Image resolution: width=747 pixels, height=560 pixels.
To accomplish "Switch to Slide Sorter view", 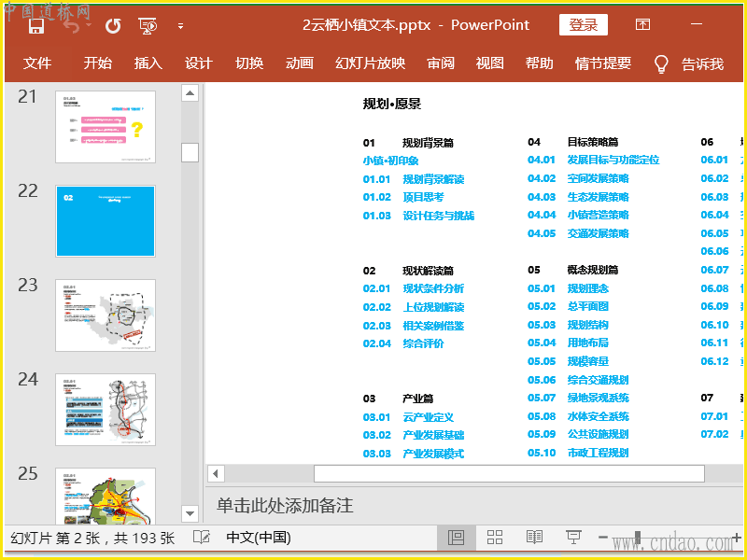I will click(495, 538).
